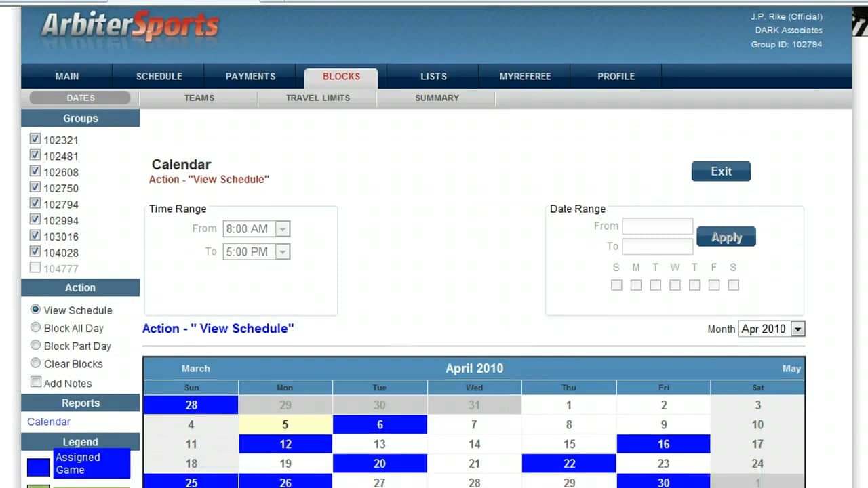The image size is (868, 488).
Task: Open the TRAVEL LIMITS sub-tab
Action: [x=318, y=98]
